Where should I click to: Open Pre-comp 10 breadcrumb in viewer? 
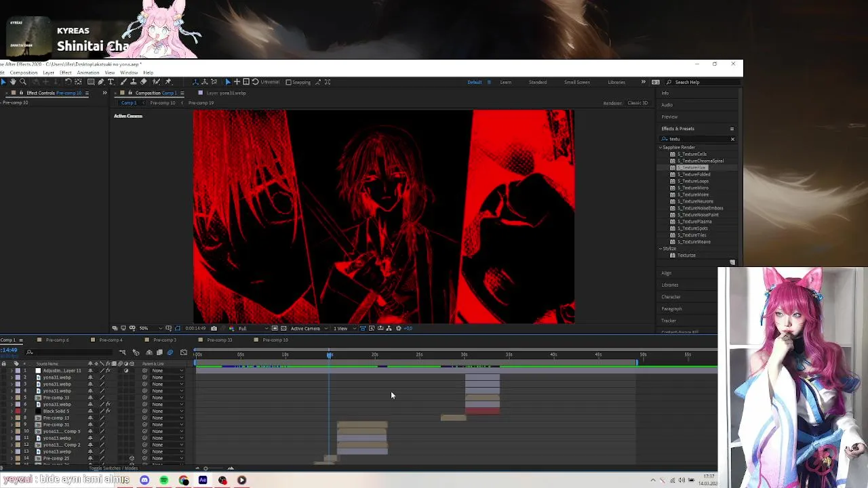click(163, 103)
